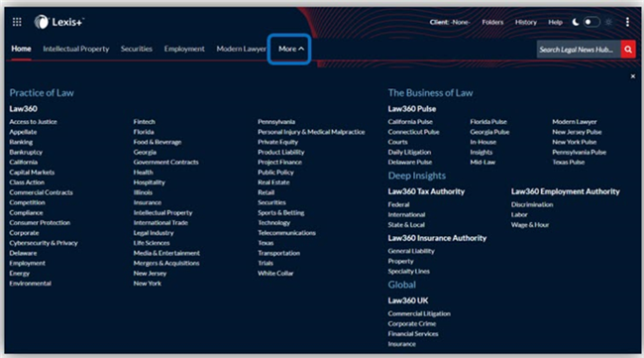Screen dimensions: 644x358
Task: Open the Client -None- selector
Action: click(x=450, y=22)
